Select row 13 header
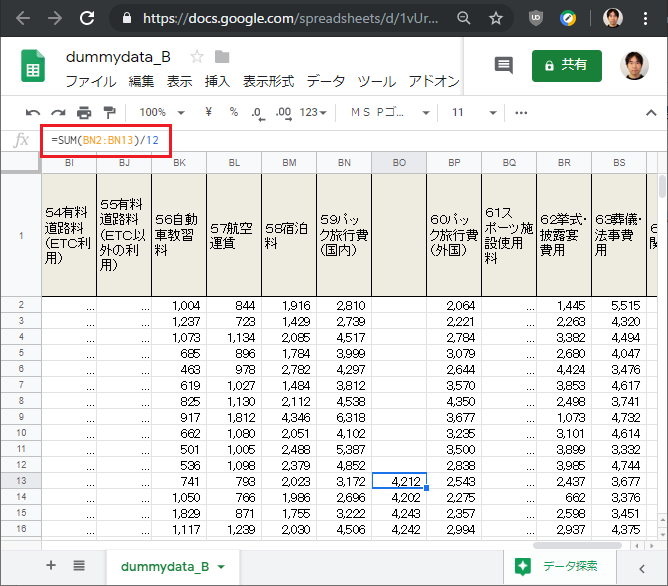This screenshot has width=668, height=586. [x=21, y=481]
